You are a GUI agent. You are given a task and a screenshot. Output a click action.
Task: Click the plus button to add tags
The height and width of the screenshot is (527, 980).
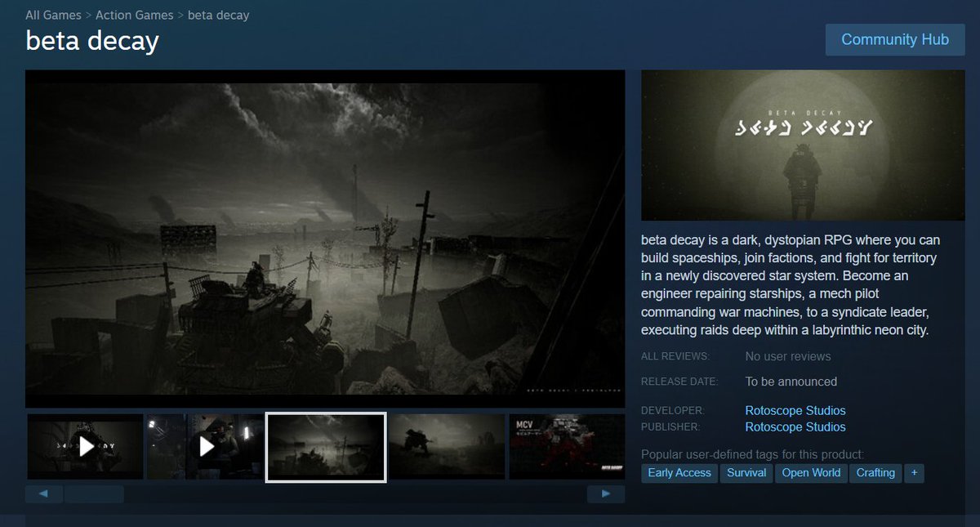[914, 473]
